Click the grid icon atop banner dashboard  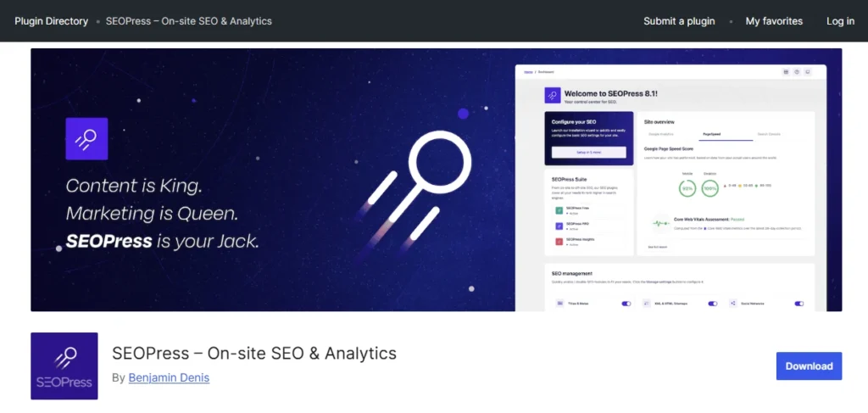[x=786, y=72]
